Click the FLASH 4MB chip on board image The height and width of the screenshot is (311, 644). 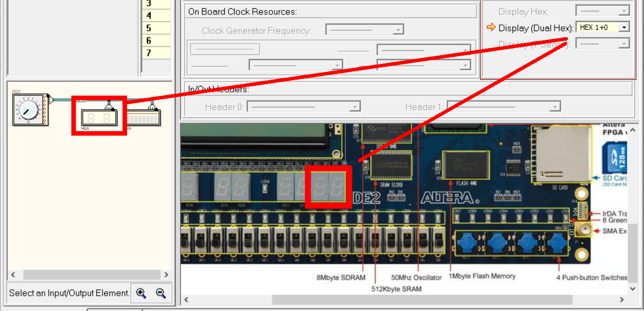coord(465,165)
